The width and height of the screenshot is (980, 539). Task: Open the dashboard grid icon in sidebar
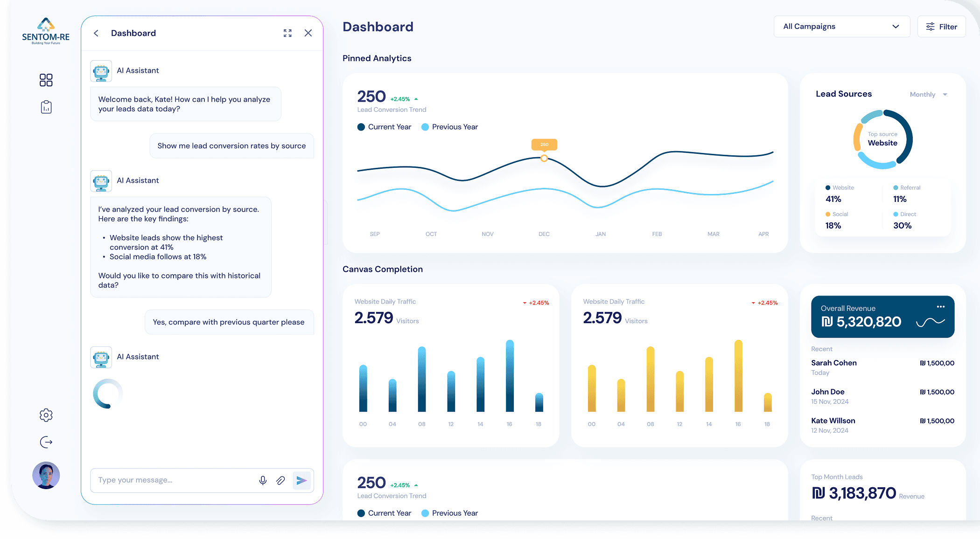tap(46, 80)
